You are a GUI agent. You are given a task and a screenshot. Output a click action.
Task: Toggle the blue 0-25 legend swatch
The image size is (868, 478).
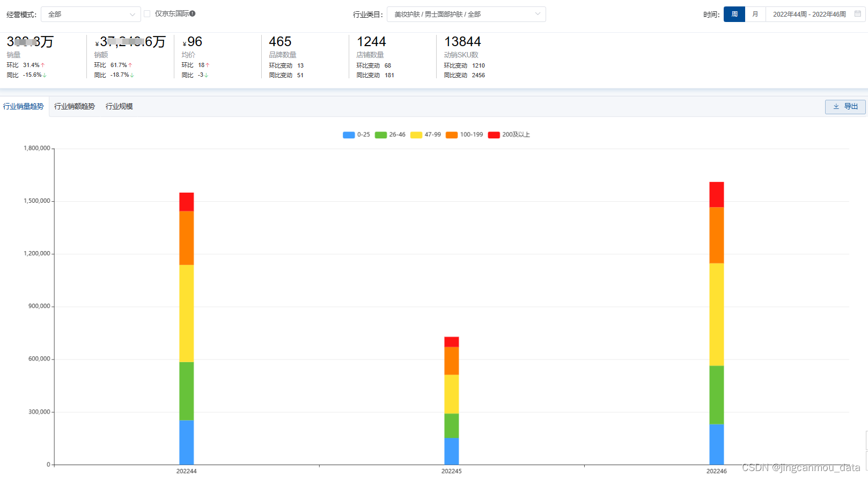349,135
